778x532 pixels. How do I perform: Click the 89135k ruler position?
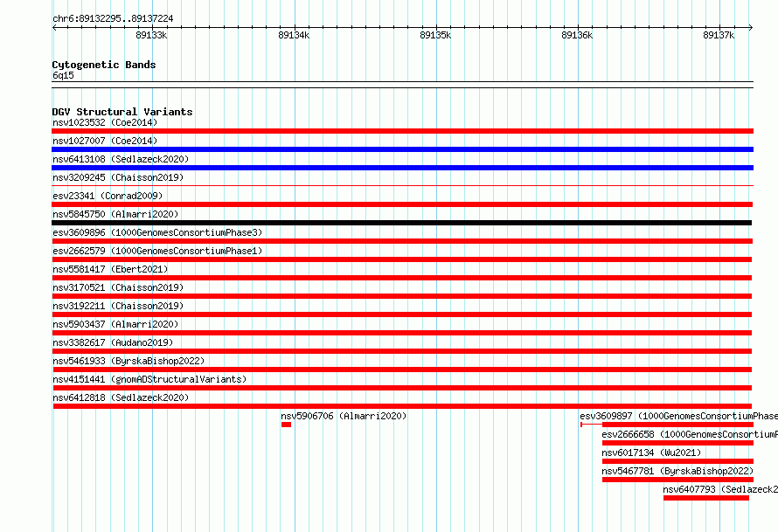pyautogui.click(x=435, y=35)
